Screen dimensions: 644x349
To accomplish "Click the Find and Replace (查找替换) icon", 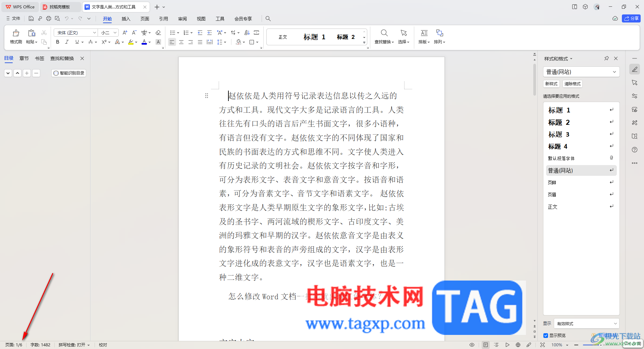I will [x=384, y=33].
